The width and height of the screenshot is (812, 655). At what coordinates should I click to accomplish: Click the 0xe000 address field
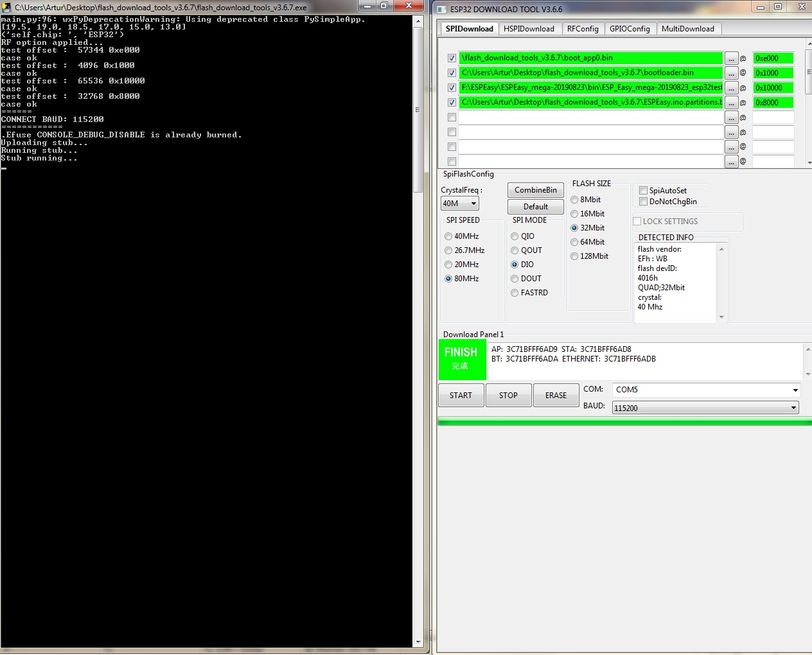point(773,58)
